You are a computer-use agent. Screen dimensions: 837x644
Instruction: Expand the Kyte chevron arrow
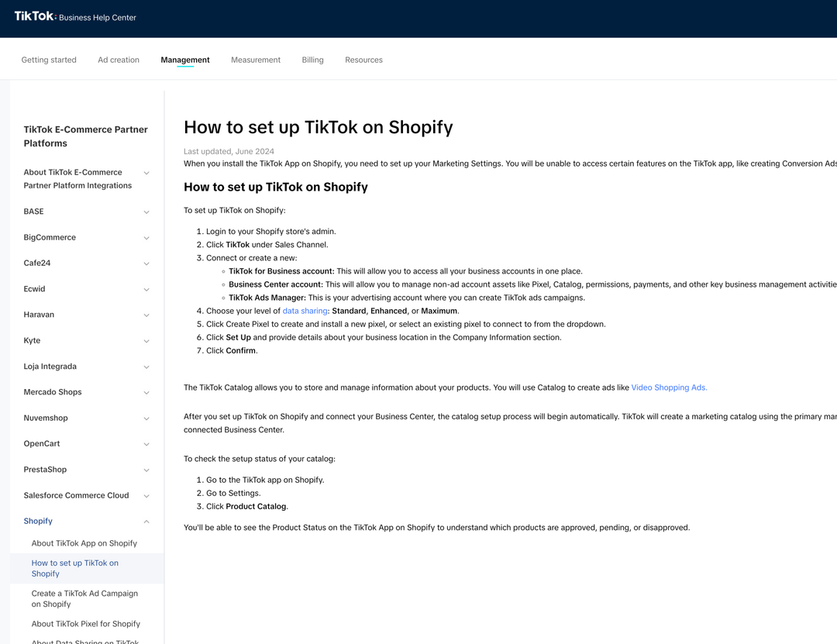pos(146,341)
